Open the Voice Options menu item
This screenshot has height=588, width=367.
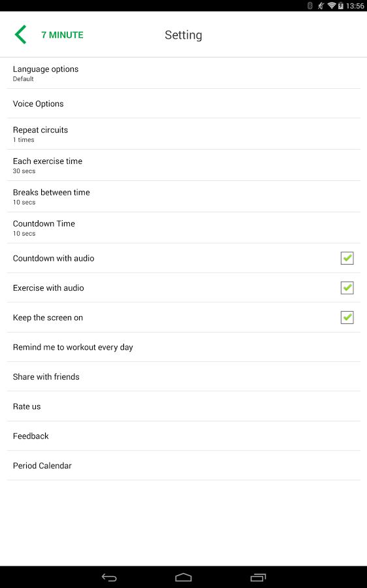click(183, 103)
